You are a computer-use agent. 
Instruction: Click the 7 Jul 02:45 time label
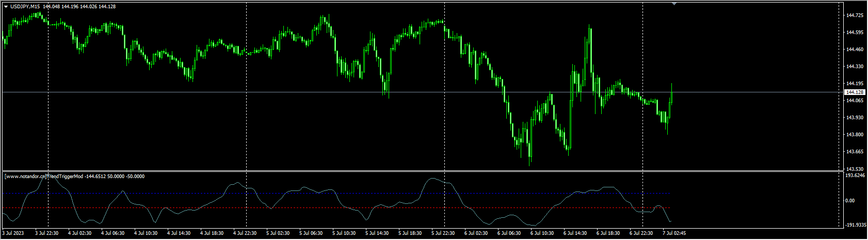(x=673, y=233)
